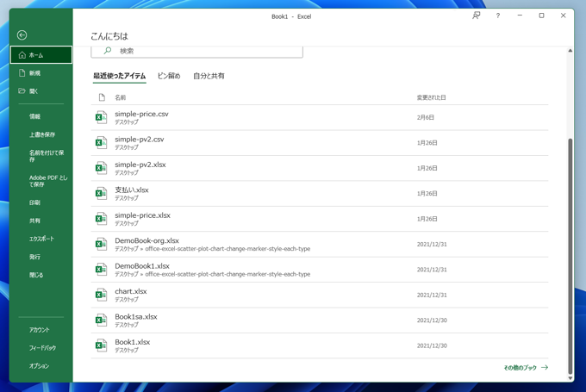586x392 pixels.
Task: Click the vertical scrollbar thumb
Action: (x=570, y=256)
